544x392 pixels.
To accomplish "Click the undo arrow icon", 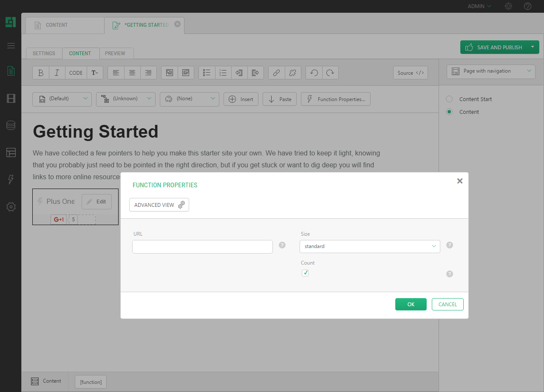I will click(x=314, y=73).
